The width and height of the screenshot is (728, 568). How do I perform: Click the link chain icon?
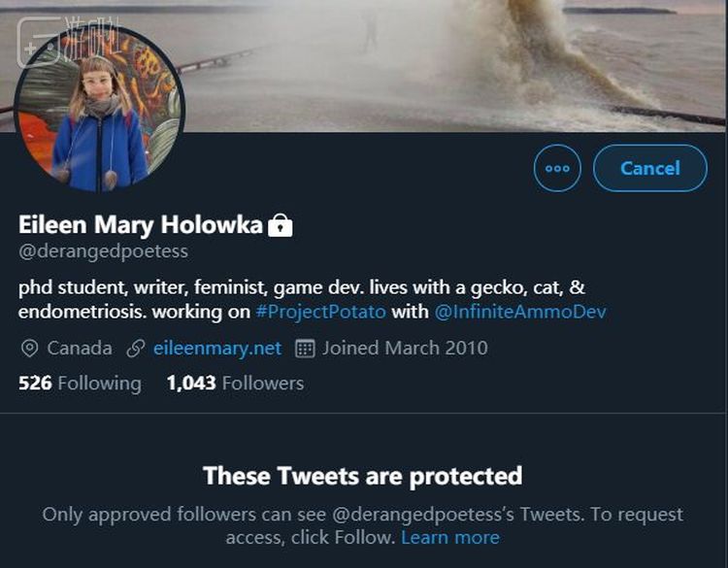136,348
